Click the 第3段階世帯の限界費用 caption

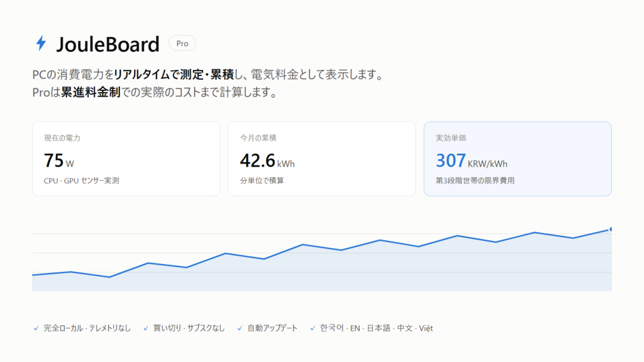pyautogui.click(x=475, y=181)
